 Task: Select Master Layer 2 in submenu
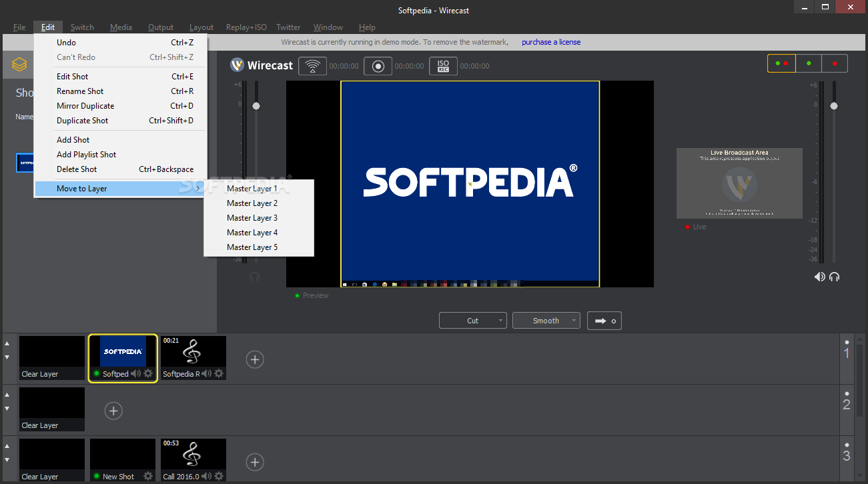[259, 203]
